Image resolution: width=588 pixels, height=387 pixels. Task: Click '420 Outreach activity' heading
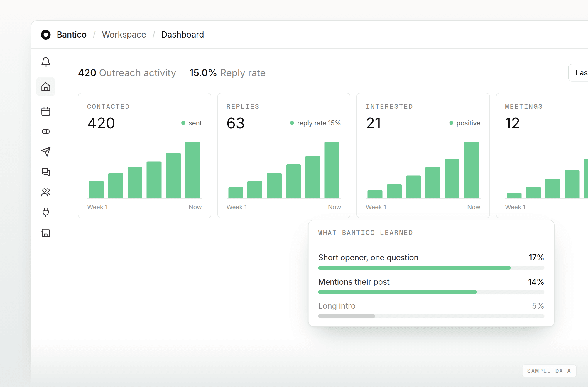[x=127, y=73]
